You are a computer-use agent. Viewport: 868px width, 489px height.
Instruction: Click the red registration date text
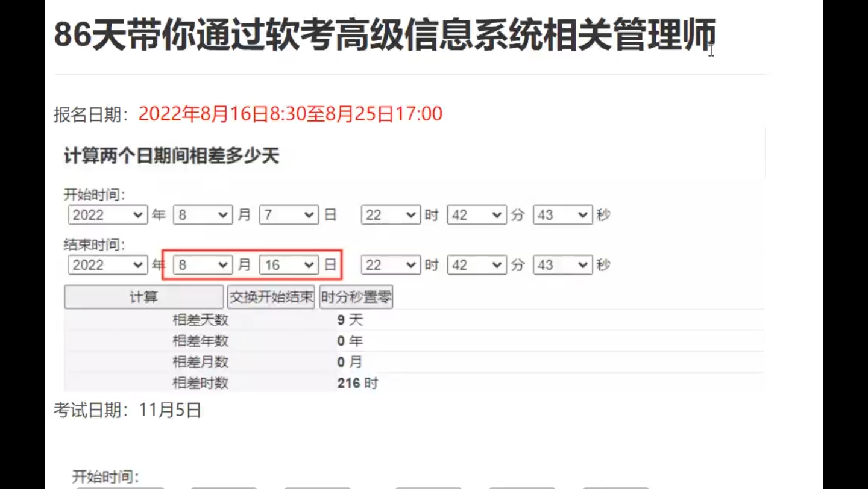tap(291, 113)
